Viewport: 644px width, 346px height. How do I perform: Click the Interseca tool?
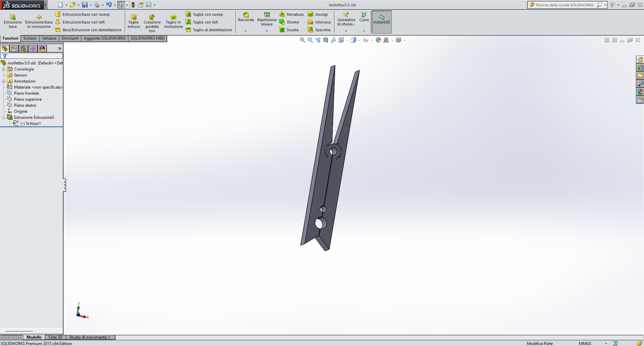click(319, 22)
